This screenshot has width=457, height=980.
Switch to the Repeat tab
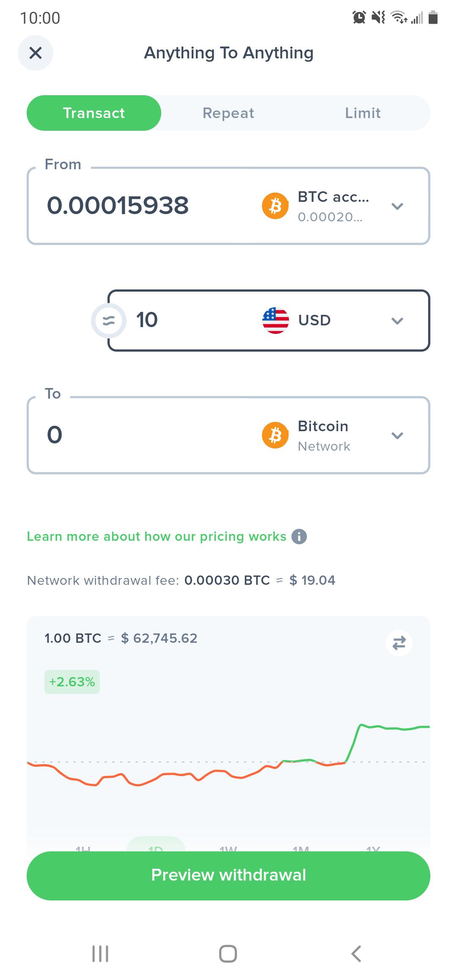tap(228, 113)
